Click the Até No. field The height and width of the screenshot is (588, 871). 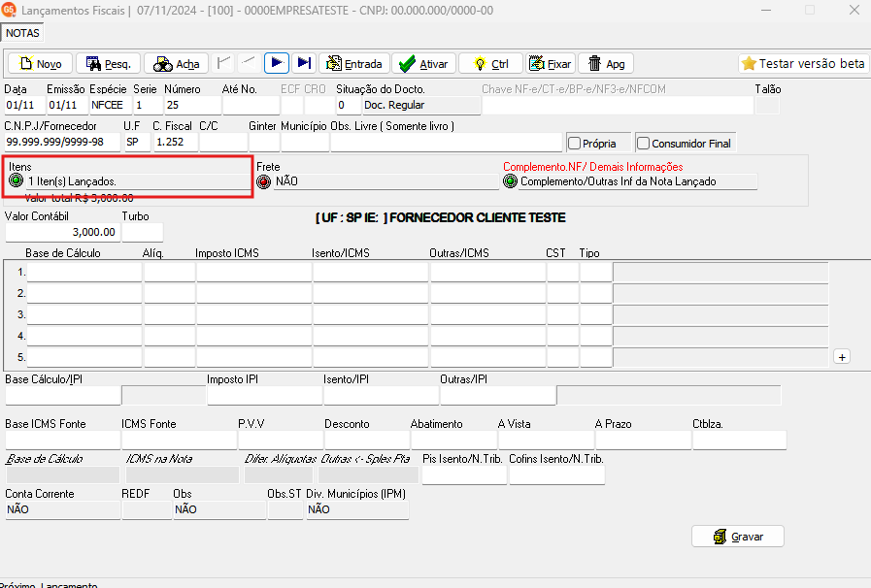click(251, 105)
